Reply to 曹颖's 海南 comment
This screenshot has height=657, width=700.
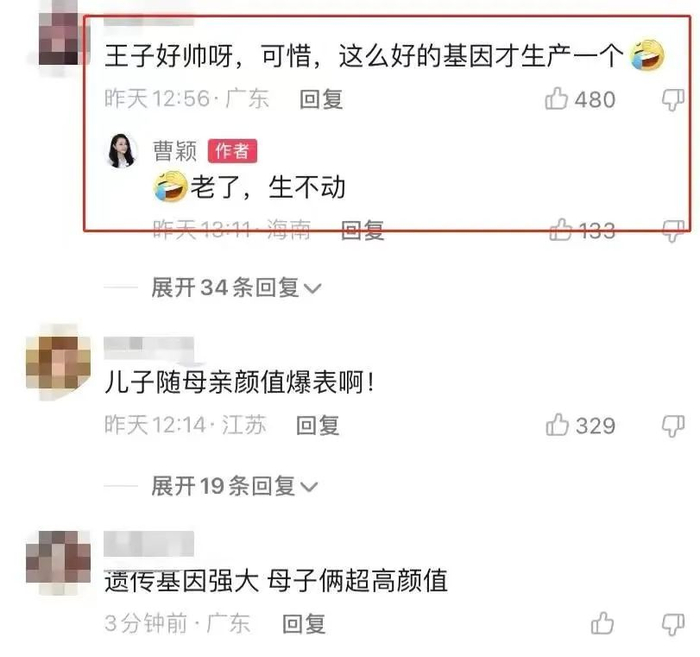(362, 230)
